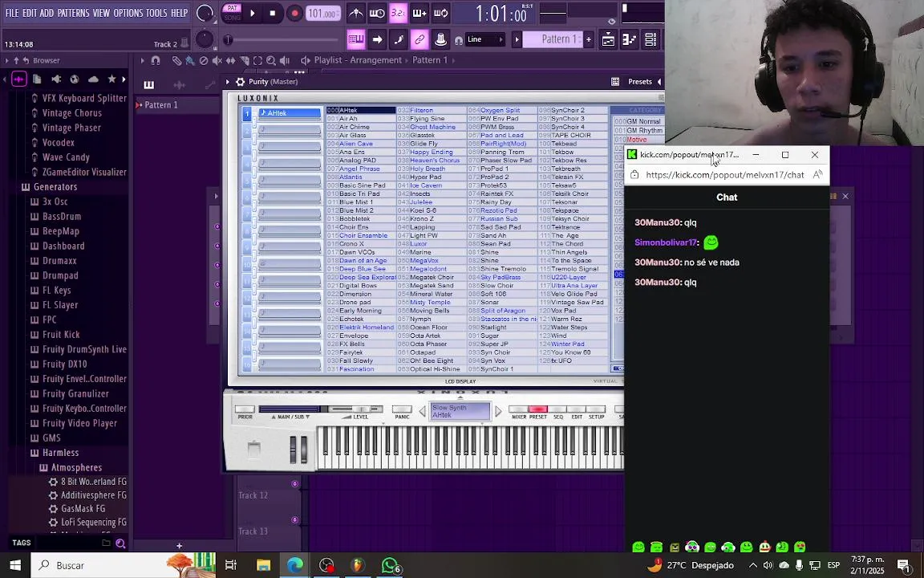Toggle the multilink to controllers button

tap(419, 39)
